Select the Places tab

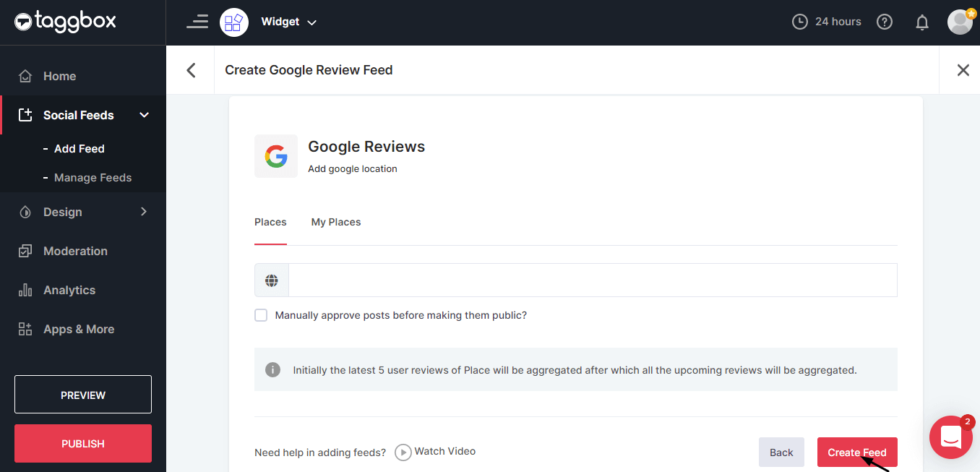[x=270, y=222]
